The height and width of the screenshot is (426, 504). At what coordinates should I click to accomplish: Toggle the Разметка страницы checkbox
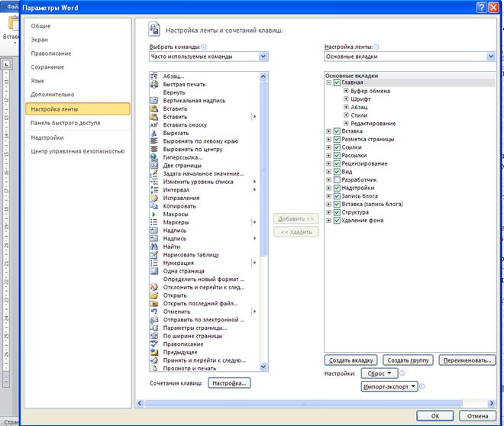point(337,139)
